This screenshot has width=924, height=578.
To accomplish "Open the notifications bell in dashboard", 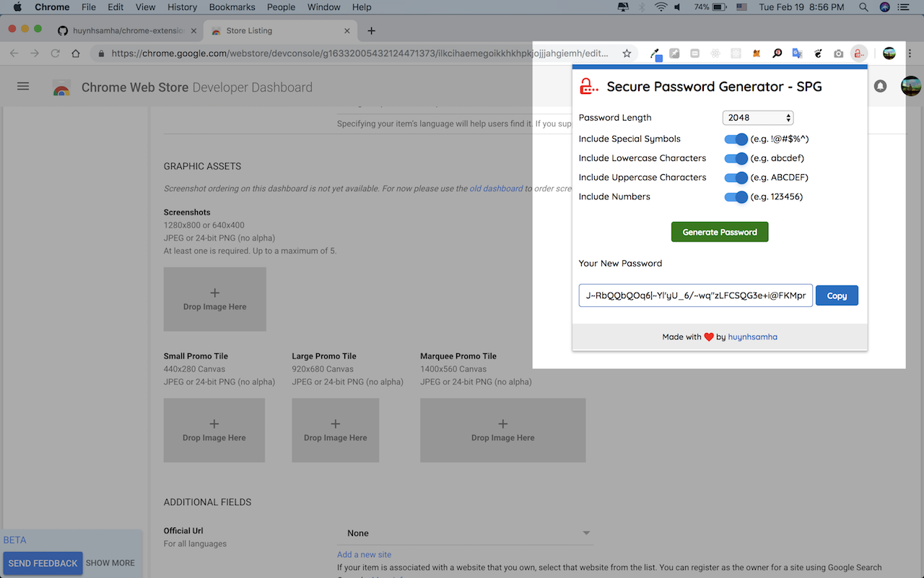I will click(880, 86).
